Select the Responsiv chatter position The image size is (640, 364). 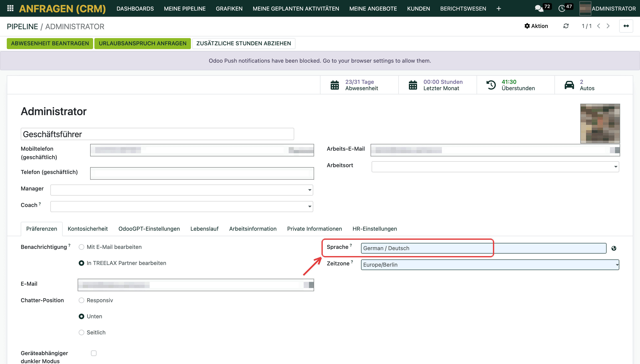tap(81, 300)
